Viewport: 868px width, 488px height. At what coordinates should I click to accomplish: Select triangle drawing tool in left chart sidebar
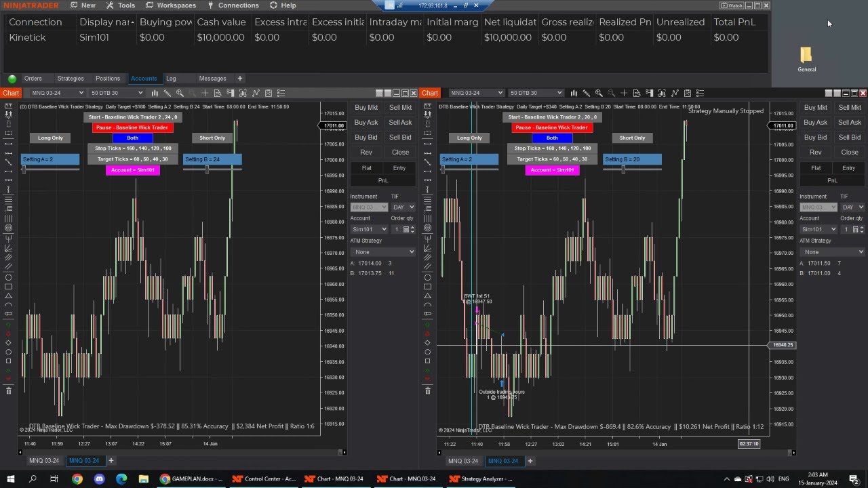click(8, 296)
